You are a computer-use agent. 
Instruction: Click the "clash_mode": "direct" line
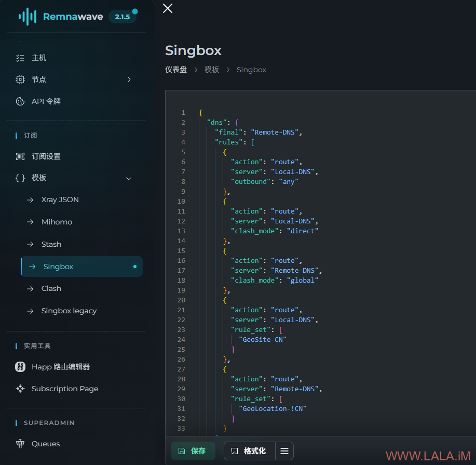[x=275, y=231]
